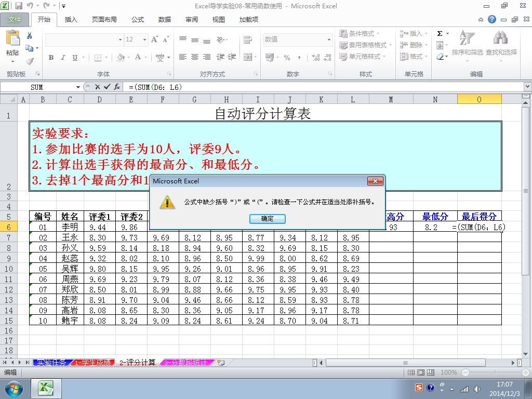Viewport: 532px width, 399px height.
Task: Apply the Comma Style format
Action: pyautogui.click(x=299, y=58)
